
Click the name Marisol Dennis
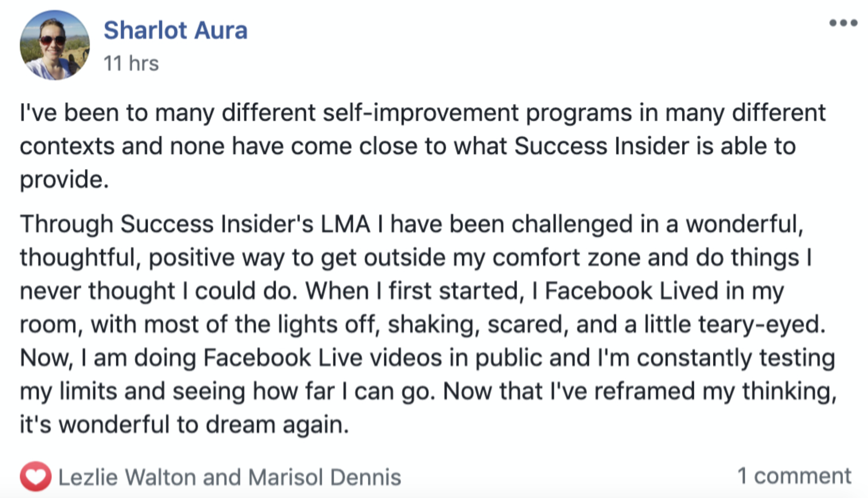click(324, 477)
